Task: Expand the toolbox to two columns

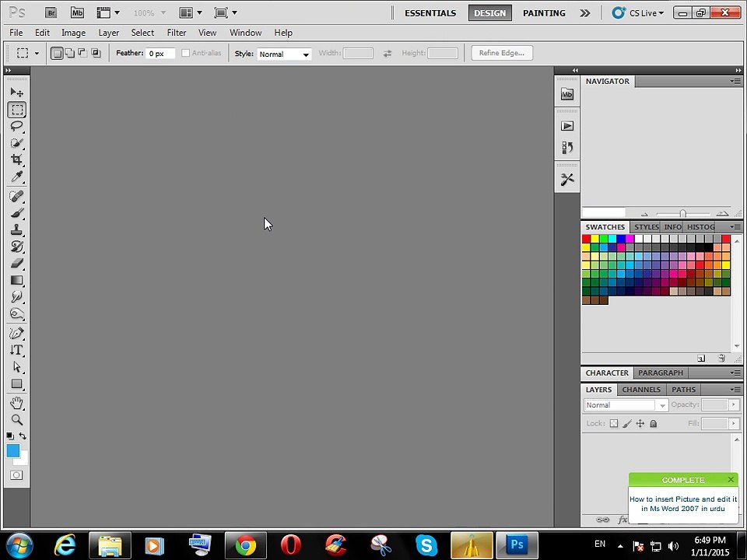Action: tap(8, 70)
